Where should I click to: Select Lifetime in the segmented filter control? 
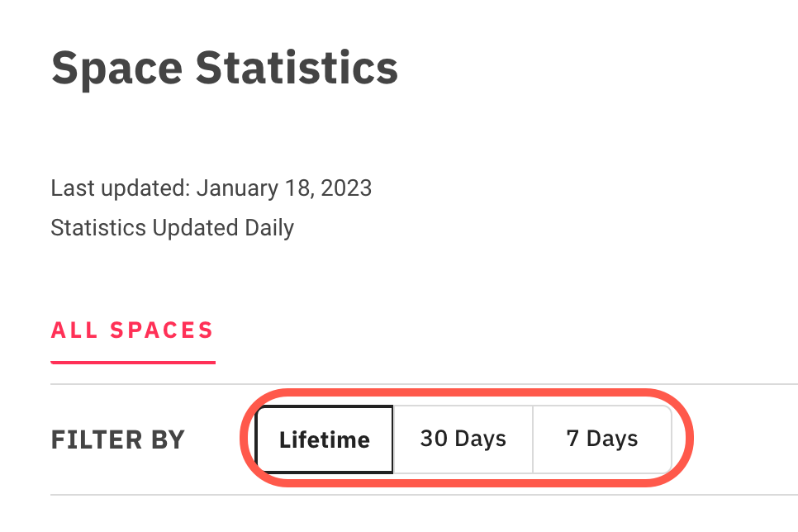324,439
